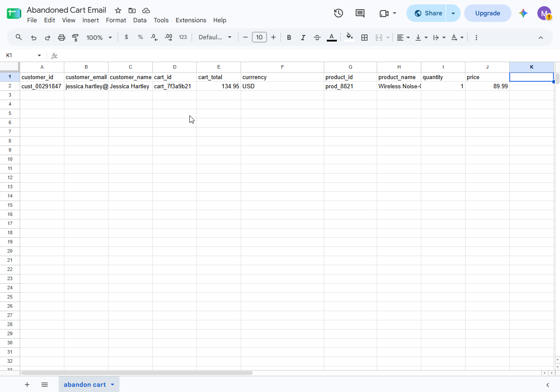
Task: Hide the menus with the collapse arrow
Action: pos(541,38)
